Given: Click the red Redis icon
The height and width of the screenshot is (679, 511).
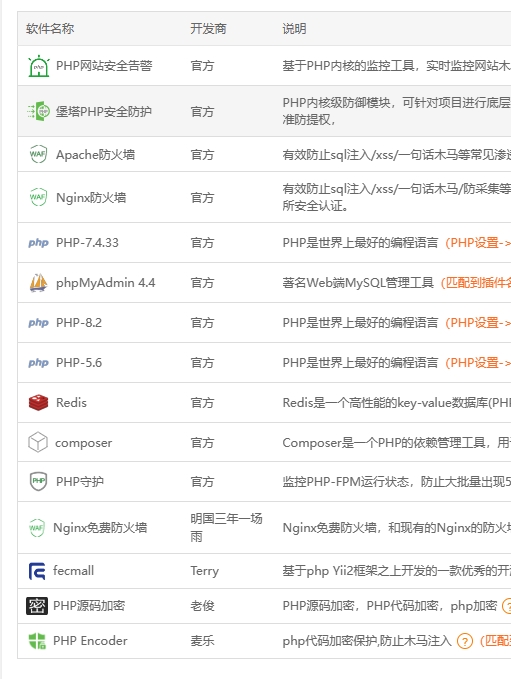Looking at the screenshot, I should [38, 402].
